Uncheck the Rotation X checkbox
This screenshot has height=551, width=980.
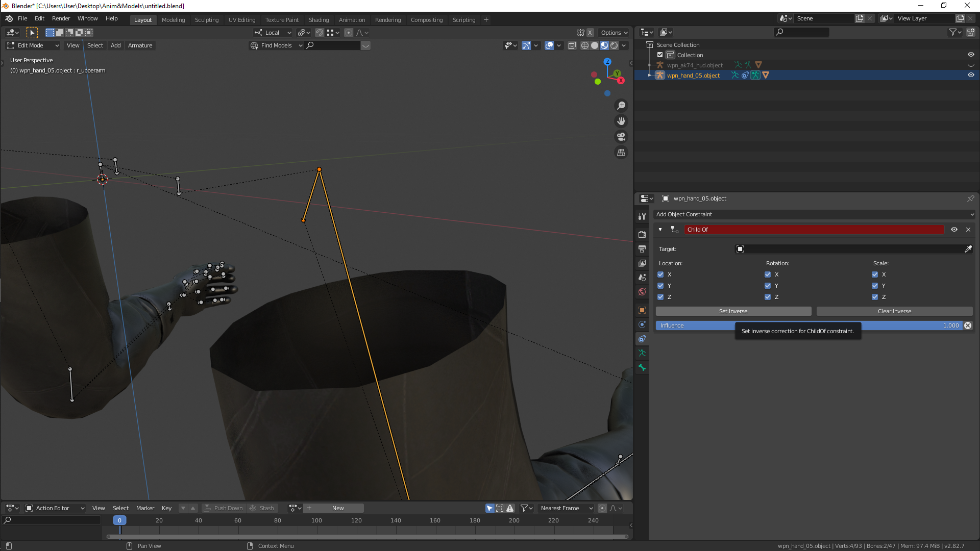768,274
